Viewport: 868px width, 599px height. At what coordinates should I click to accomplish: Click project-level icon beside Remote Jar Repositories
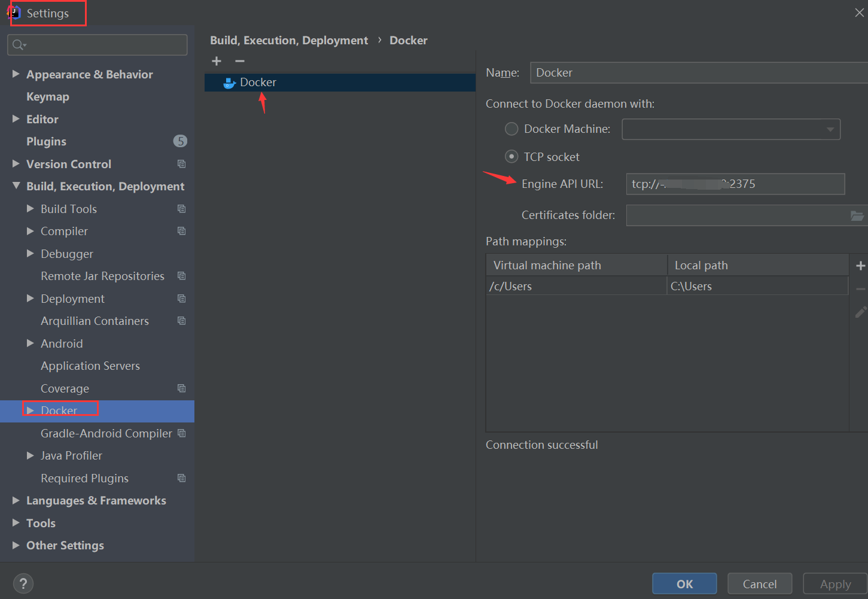tap(182, 276)
